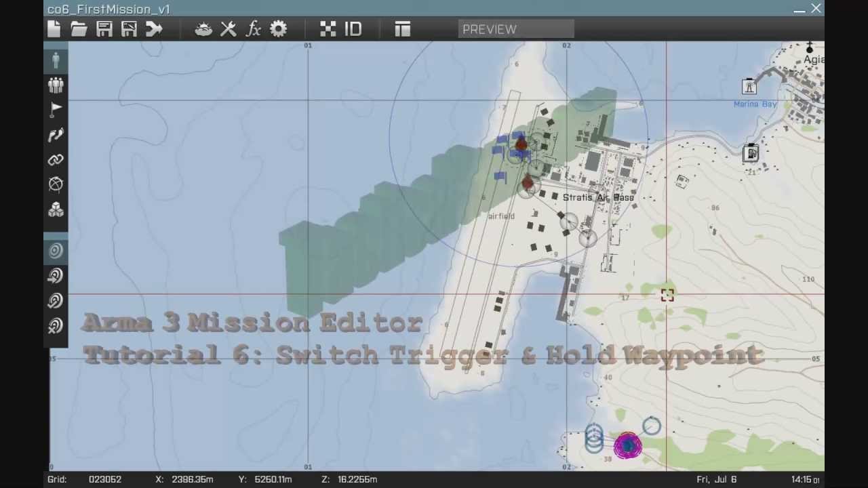Click the target with X icon
This screenshot has height=488, width=868.
[56, 326]
